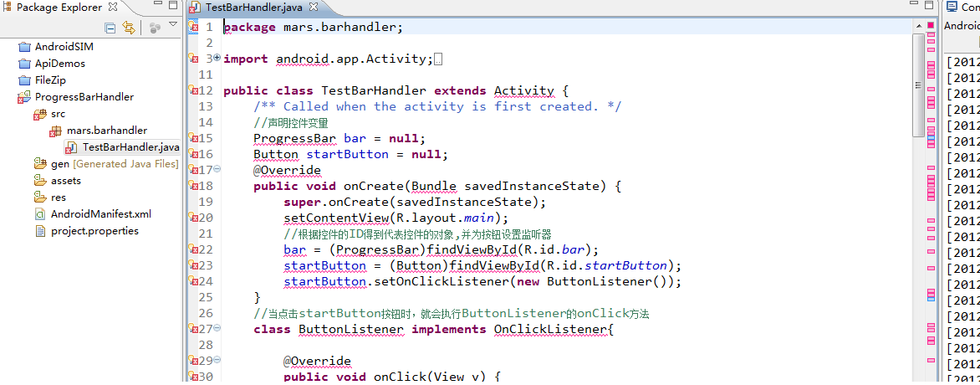This screenshot has width=980, height=385.
Task: Click the error quick-fix marker on line 12
Action: pyautogui.click(x=193, y=90)
